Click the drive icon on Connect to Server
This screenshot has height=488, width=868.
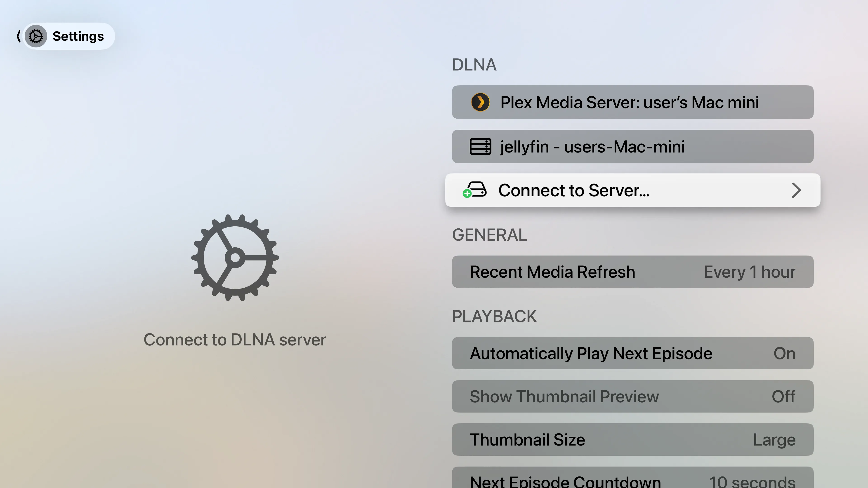point(476,190)
